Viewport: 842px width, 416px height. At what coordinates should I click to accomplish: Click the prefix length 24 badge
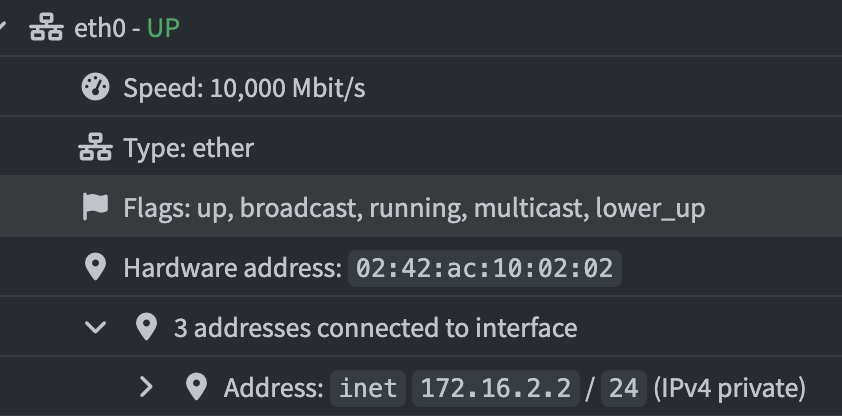[624, 388]
